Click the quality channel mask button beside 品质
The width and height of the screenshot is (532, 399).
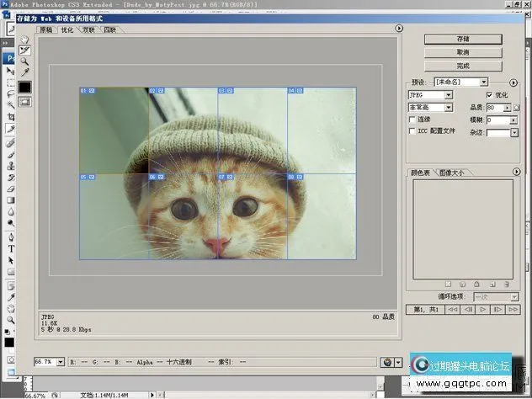coord(516,108)
